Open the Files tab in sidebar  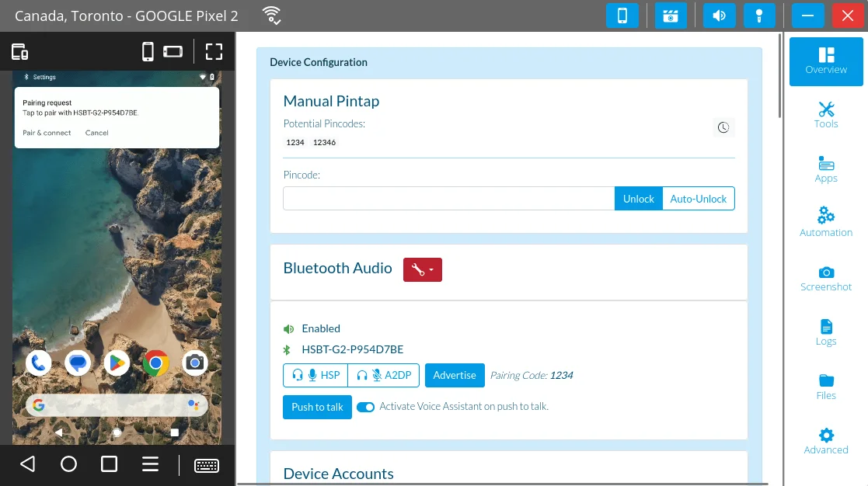[826, 387]
